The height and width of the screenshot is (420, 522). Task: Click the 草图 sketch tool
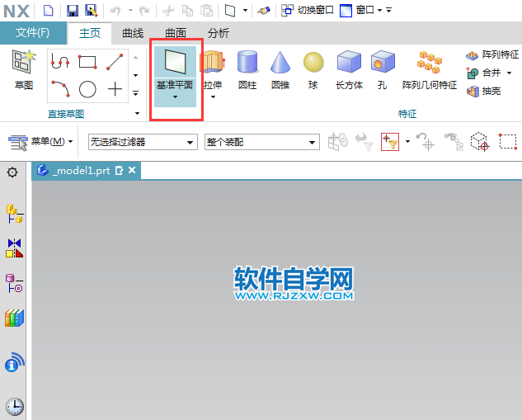24,70
